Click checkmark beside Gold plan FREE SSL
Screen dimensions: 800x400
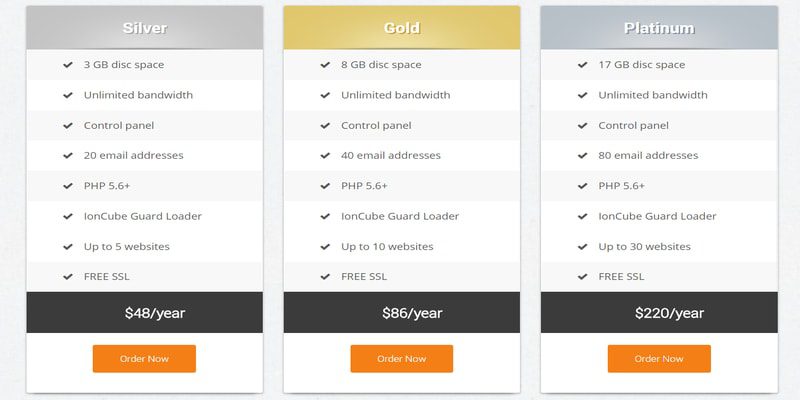[325, 277]
